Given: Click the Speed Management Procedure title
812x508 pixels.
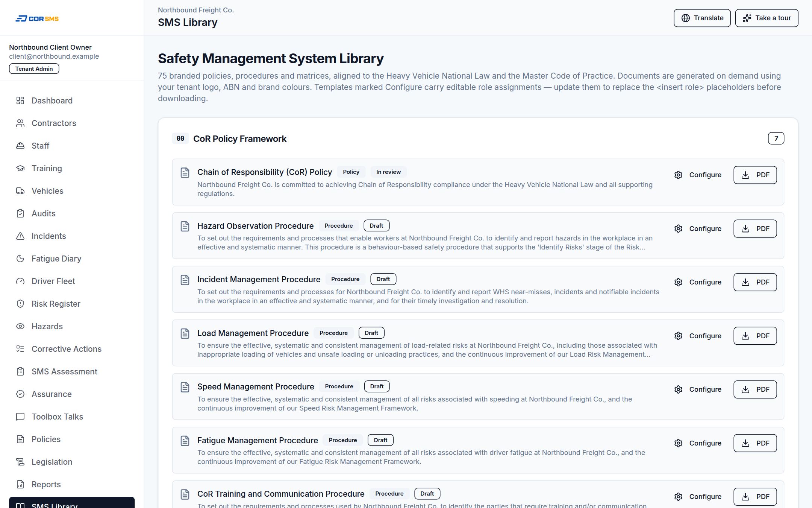Looking at the screenshot, I should click(256, 387).
